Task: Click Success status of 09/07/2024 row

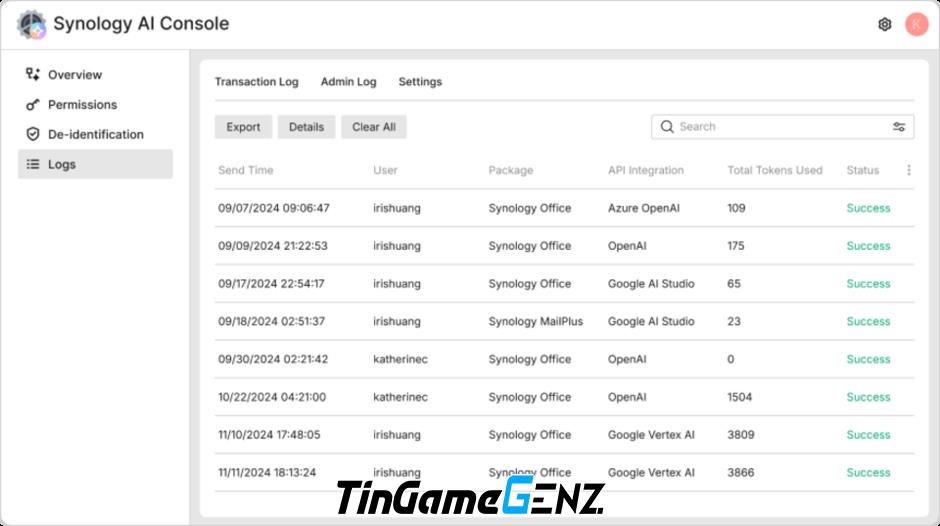Action: (x=868, y=208)
